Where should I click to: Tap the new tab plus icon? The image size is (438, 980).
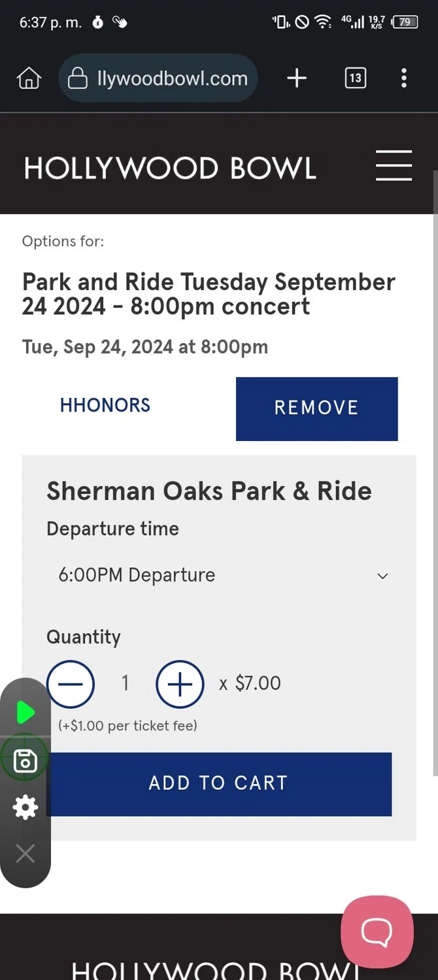(x=297, y=78)
